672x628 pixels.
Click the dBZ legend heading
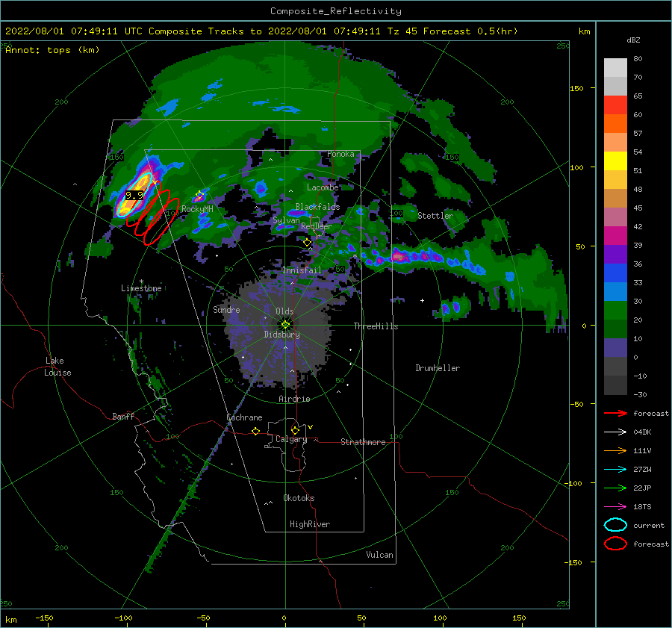pyautogui.click(x=633, y=40)
